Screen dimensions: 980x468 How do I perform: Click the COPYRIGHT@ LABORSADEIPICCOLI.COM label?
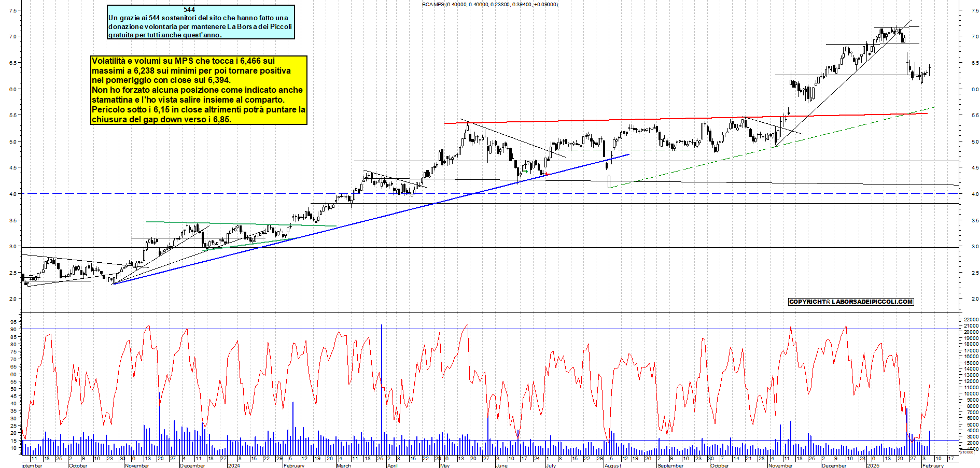pos(850,302)
